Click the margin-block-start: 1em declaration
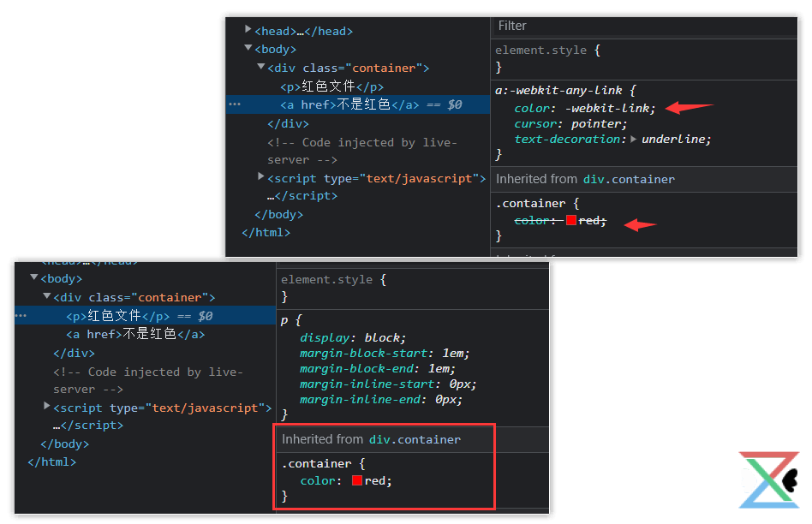Screen dimensions: 812x524 pos(385,353)
